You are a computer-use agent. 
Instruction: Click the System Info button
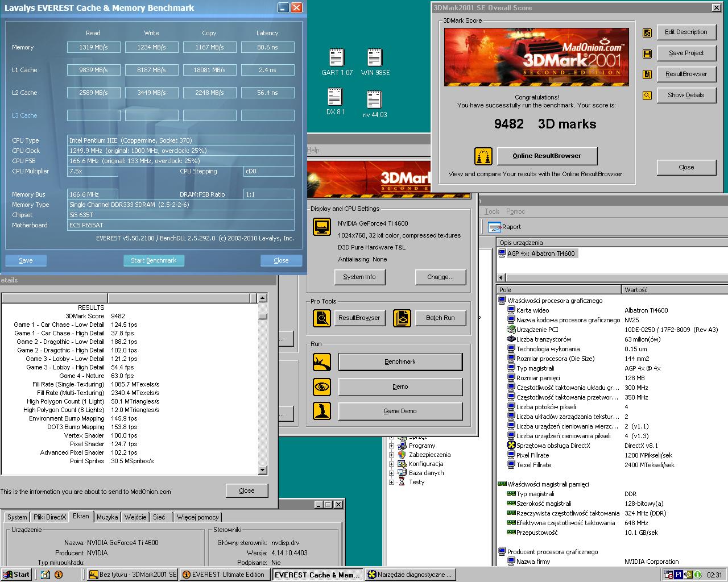359,277
